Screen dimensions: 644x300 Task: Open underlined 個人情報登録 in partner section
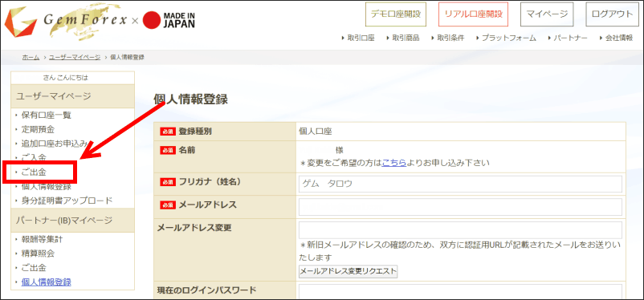pyautogui.click(x=46, y=282)
